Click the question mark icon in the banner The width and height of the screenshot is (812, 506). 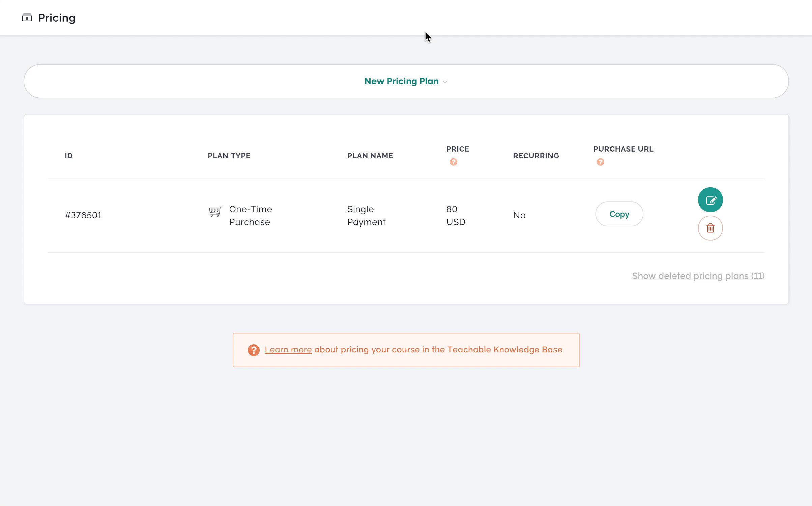click(x=254, y=350)
